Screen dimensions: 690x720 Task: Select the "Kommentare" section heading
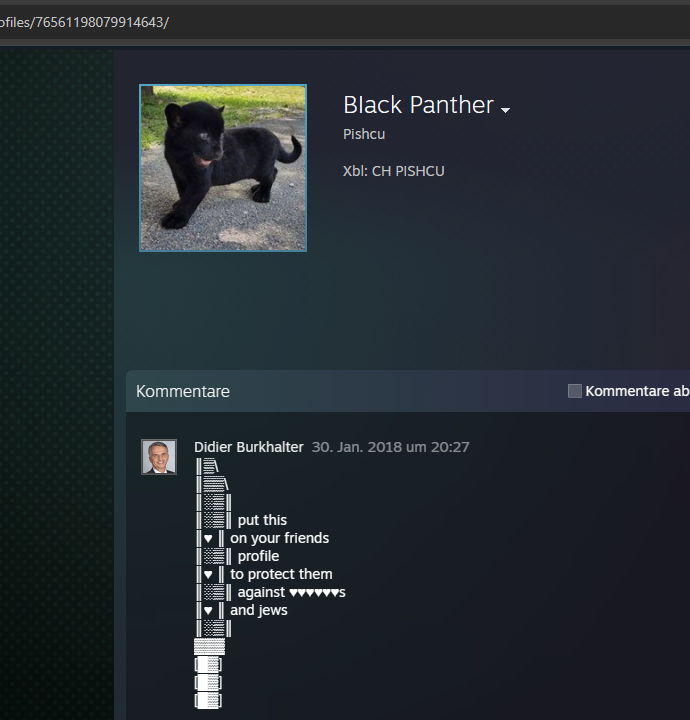click(x=183, y=391)
